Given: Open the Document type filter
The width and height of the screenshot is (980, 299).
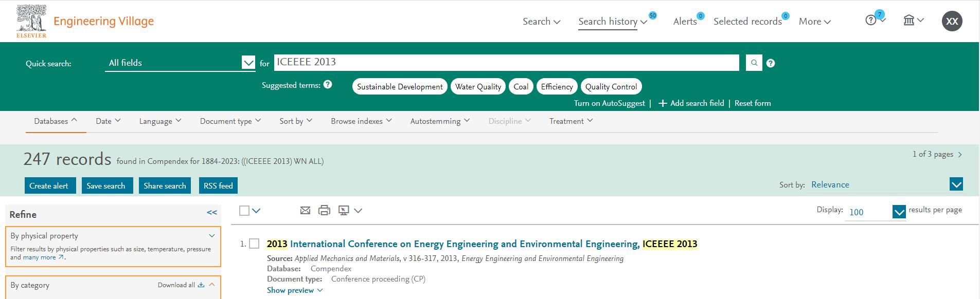Looking at the screenshot, I should [x=230, y=121].
